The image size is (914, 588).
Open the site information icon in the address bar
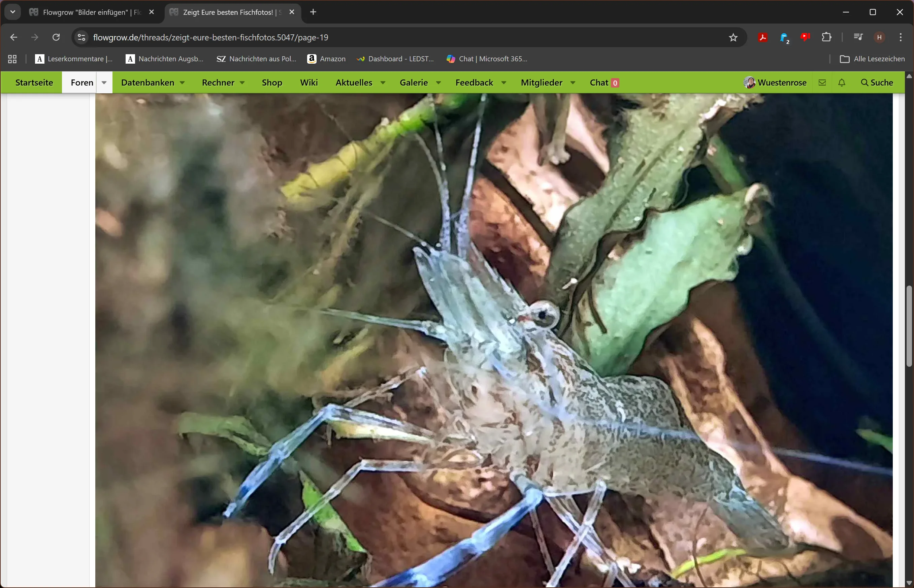(81, 37)
